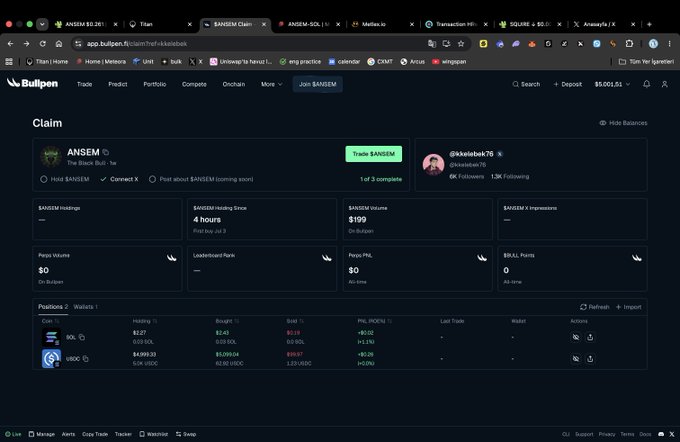Click the SOL coin icon

[51, 337]
